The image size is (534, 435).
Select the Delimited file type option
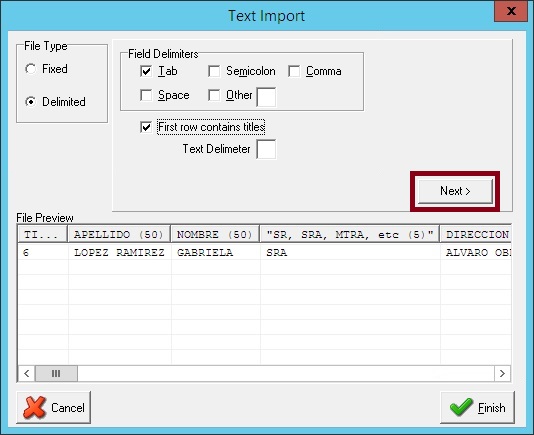(x=30, y=102)
